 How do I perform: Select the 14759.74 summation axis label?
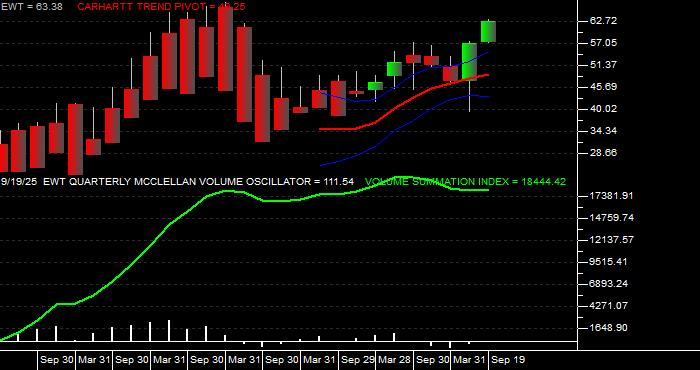coord(611,218)
